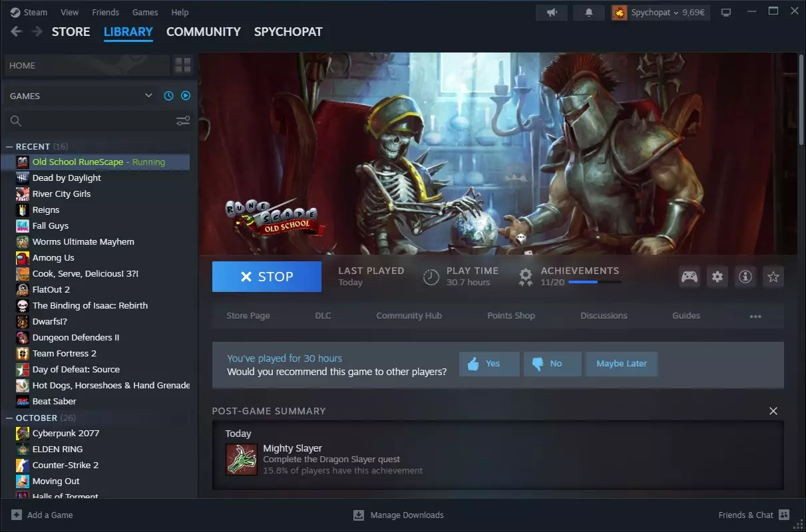This screenshot has height=532, width=806.
Task: Show game information icon
Action: [x=745, y=277]
